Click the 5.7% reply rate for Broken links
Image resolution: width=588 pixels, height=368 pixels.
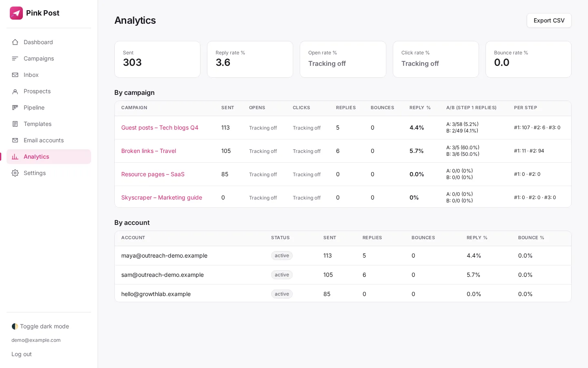[x=416, y=151]
